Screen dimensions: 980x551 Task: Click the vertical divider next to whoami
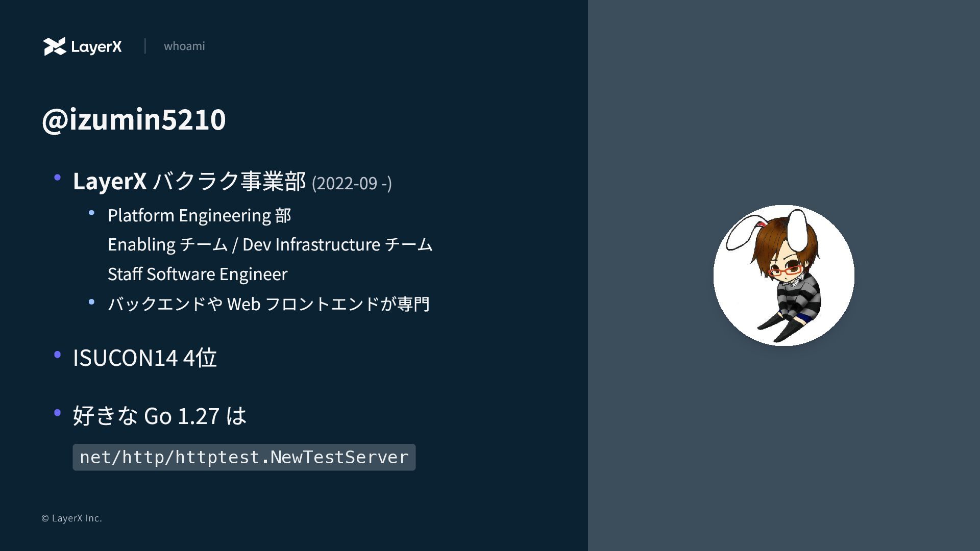coord(145,46)
